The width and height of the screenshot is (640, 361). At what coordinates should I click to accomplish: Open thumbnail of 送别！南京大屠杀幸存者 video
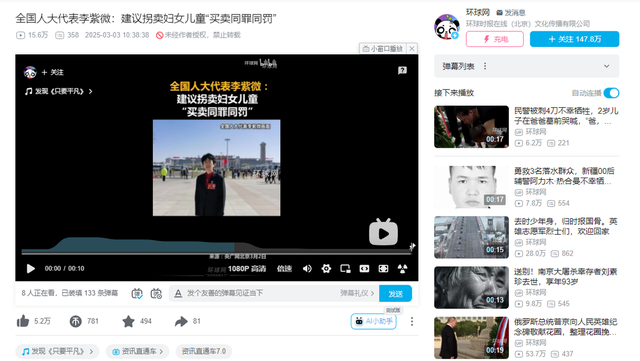tap(471, 287)
